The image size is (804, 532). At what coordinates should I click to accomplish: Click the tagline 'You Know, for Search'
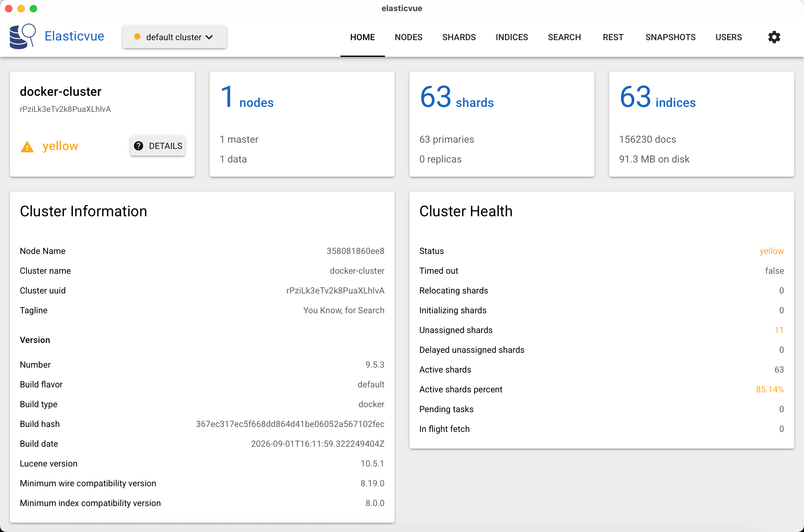coord(344,310)
